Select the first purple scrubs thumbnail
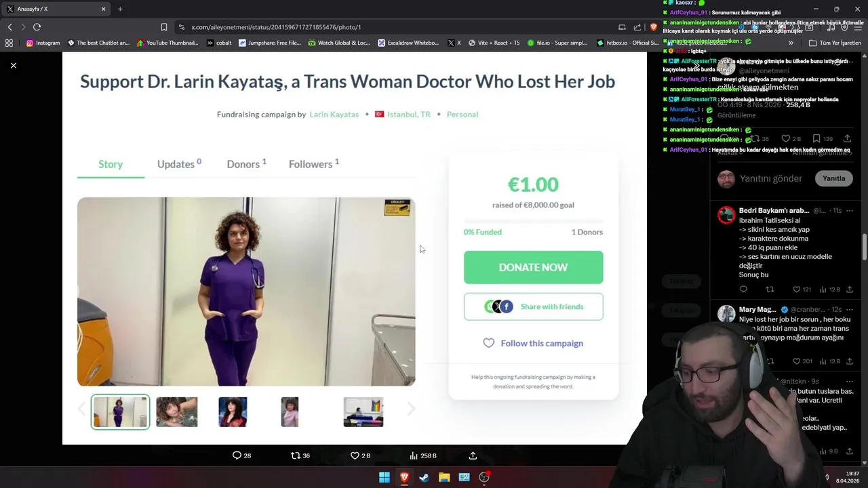Screen dimensions: 868x488 [120, 412]
